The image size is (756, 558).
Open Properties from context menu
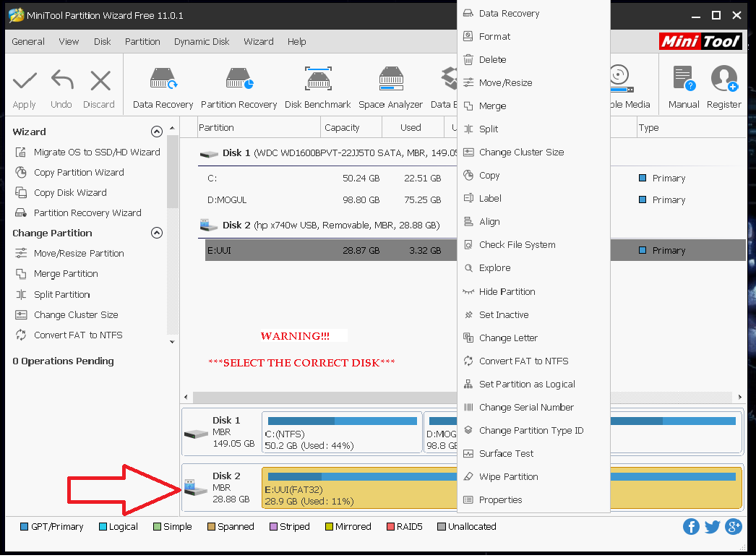533,500
